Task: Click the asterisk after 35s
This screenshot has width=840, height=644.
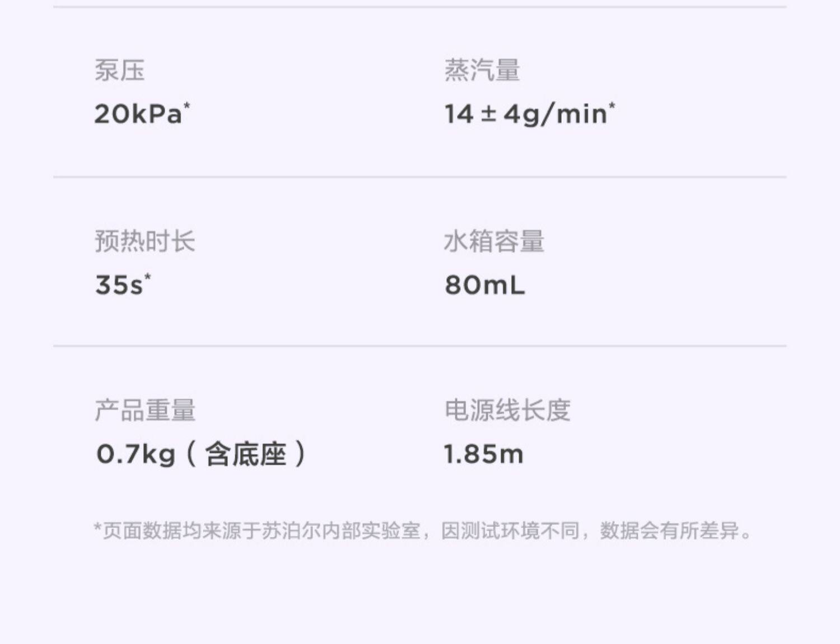Action: (148, 276)
